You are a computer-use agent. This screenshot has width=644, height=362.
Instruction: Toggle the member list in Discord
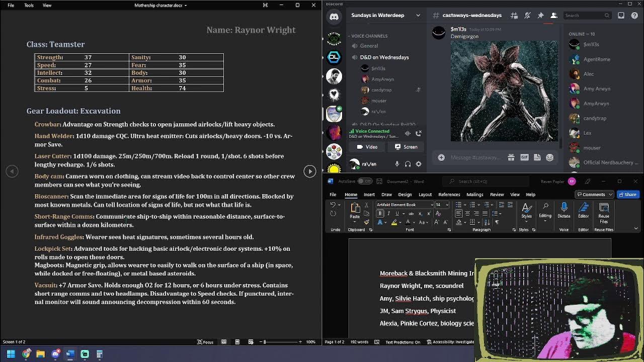(x=553, y=16)
